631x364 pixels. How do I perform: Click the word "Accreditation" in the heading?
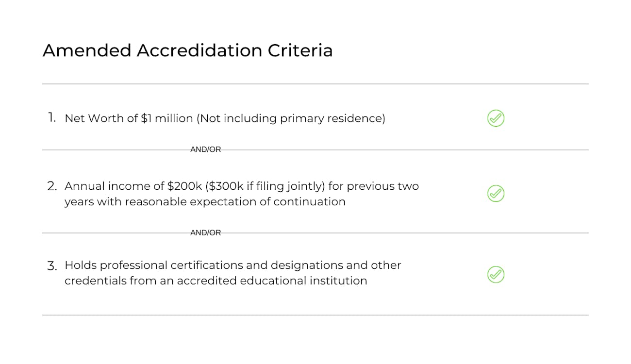tap(199, 50)
